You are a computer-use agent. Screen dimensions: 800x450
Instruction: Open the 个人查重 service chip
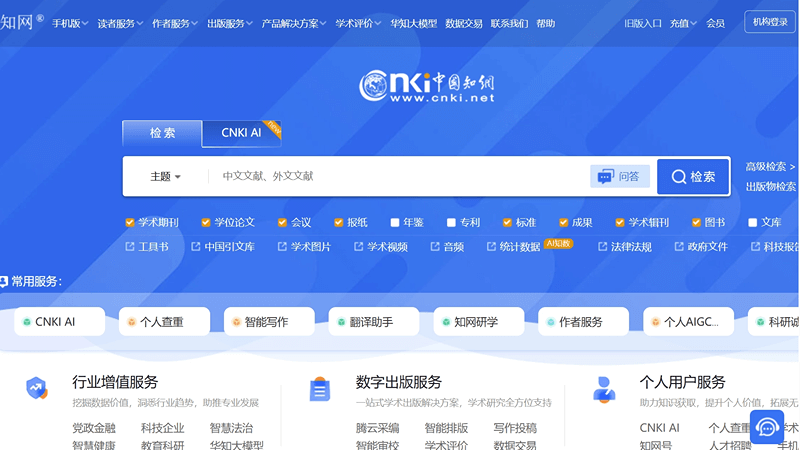point(164,321)
